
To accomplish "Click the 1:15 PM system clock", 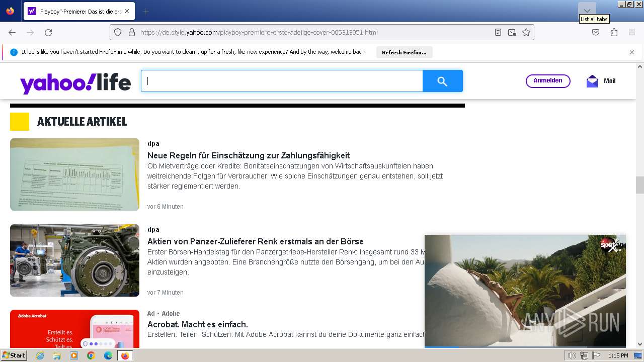I will 618,355.
